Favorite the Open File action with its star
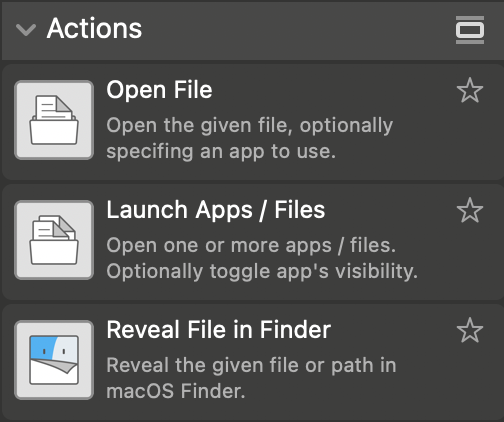504x422 pixels. coord(470,90)
